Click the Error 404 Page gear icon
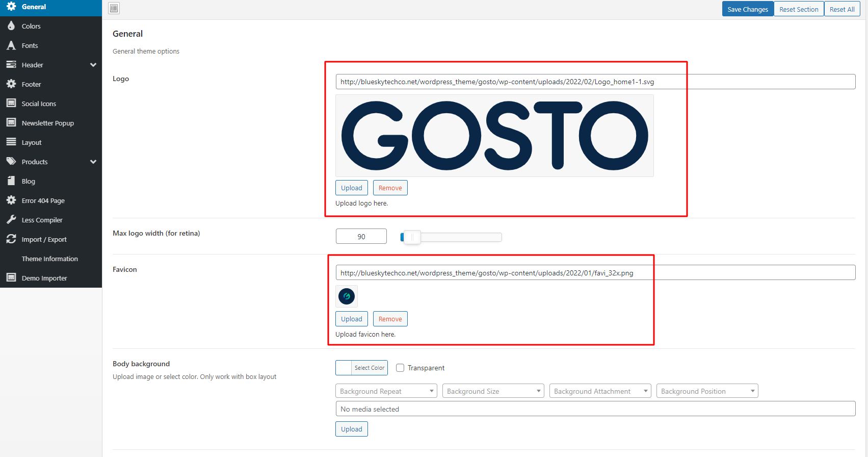The height and width of the screenshot is (457, 868). point(11,200)
